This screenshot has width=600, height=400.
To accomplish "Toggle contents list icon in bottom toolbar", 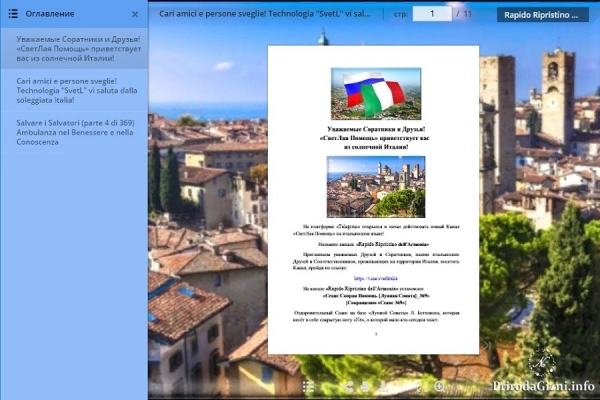I will point(308,387).
